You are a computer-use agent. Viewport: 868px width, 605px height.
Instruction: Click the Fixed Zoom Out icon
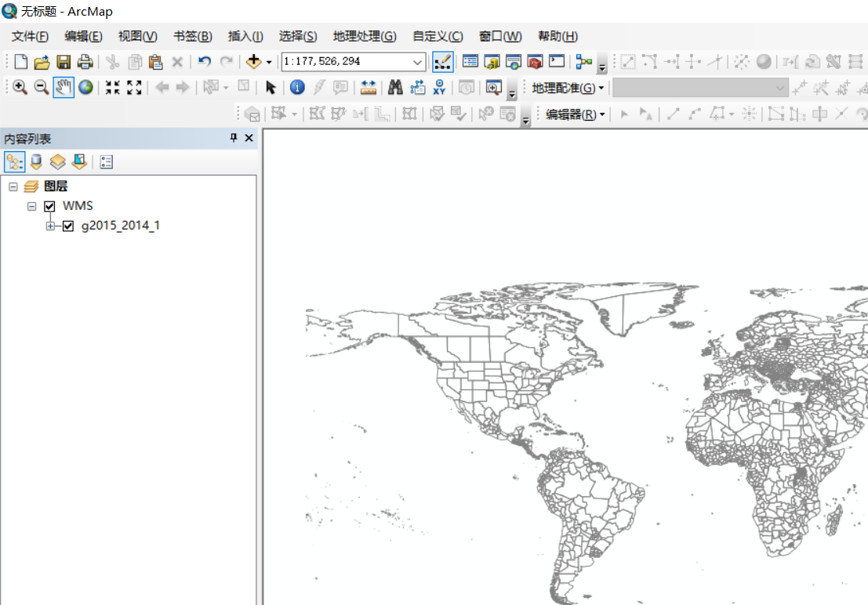[135, 88]
